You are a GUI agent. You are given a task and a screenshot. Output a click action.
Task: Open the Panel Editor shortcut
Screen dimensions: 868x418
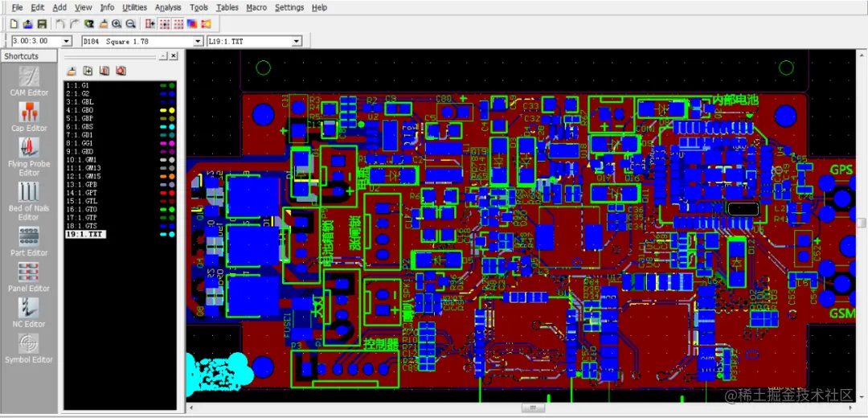pyautogui.click(x=30, y=277)
